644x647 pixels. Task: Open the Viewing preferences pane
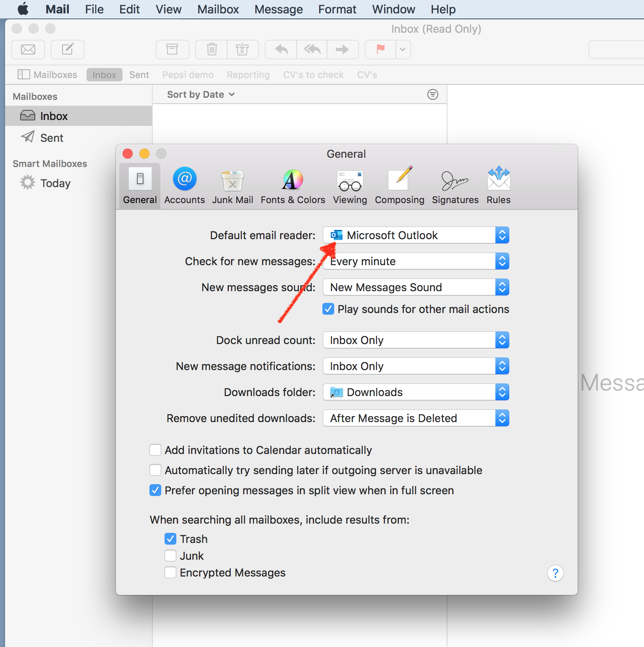[350, 185]
